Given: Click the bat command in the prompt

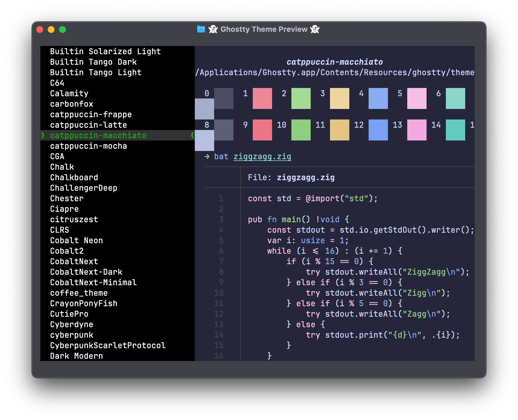Looking at the screenshot, I should coord(221,156).
